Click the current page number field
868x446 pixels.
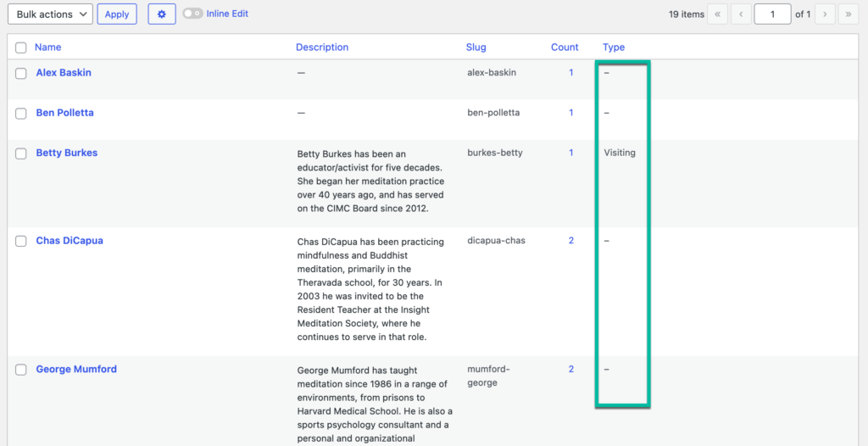[771, 14]
